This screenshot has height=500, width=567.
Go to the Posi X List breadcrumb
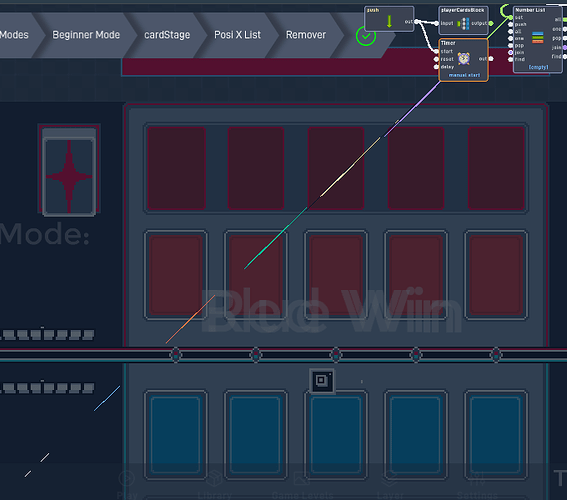point(237,35)
